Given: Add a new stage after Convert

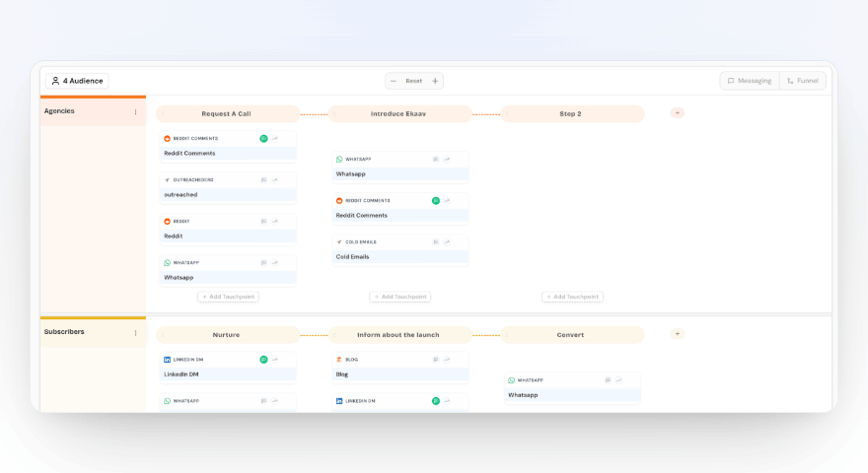Looking at the screenshot, I should click(677, 334).
